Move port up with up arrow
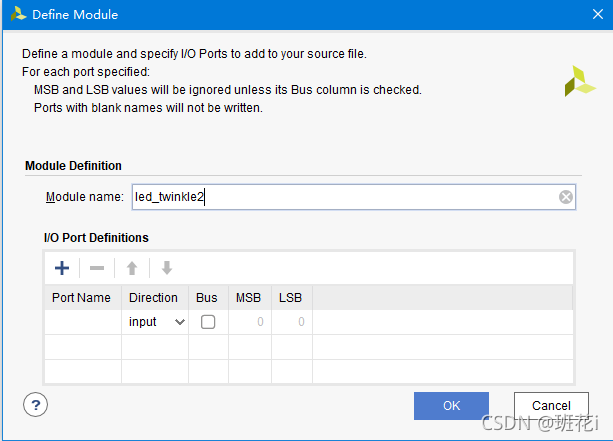 click(x=132, y=268)
